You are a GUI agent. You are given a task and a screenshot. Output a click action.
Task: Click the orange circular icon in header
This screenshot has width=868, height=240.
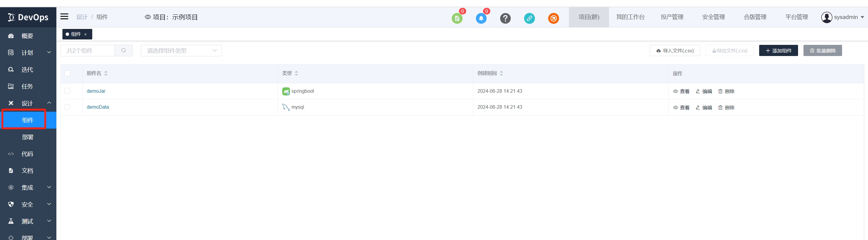click(553, 18)
